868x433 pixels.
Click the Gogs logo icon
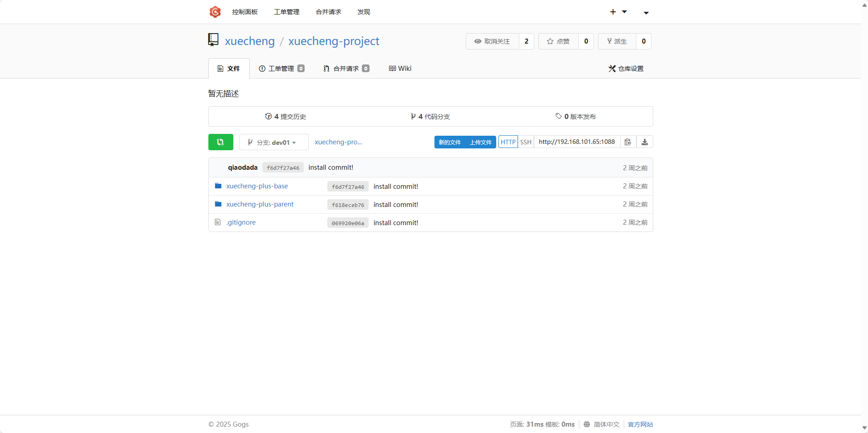[215, 12]
